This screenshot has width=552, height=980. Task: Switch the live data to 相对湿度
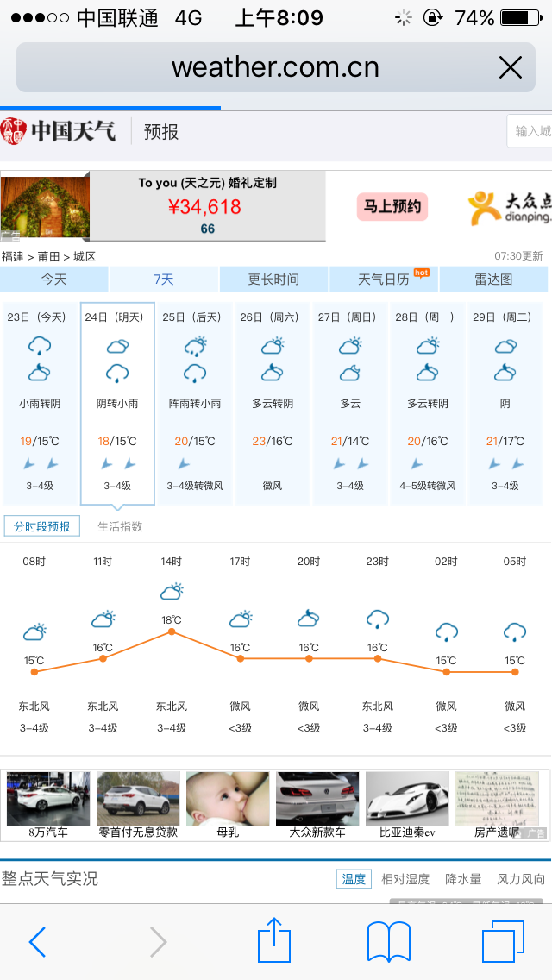(x=405, y=879)
